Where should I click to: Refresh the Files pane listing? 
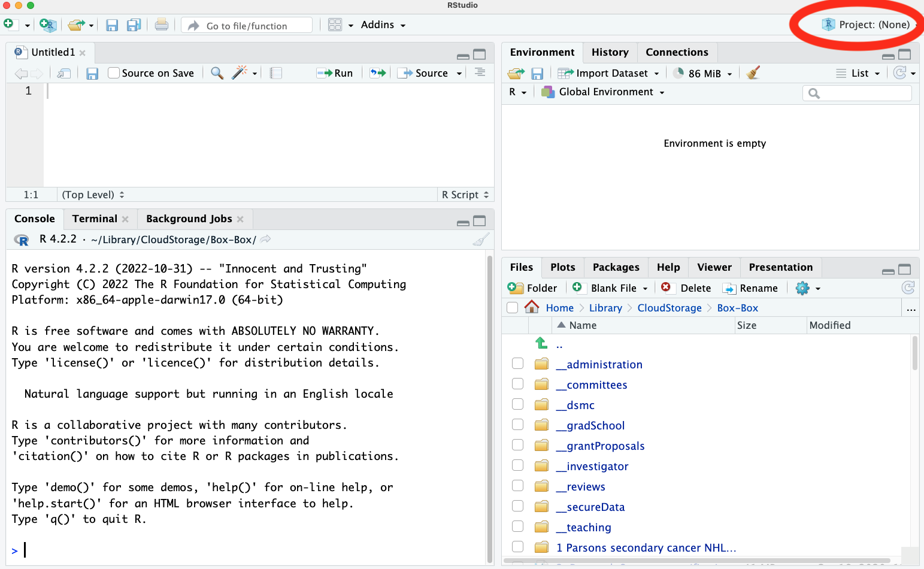click(908, 287)
